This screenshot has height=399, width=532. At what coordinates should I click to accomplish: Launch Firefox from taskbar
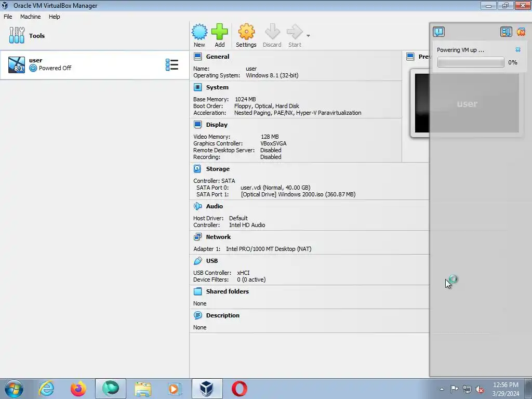(x=78, y=389)
